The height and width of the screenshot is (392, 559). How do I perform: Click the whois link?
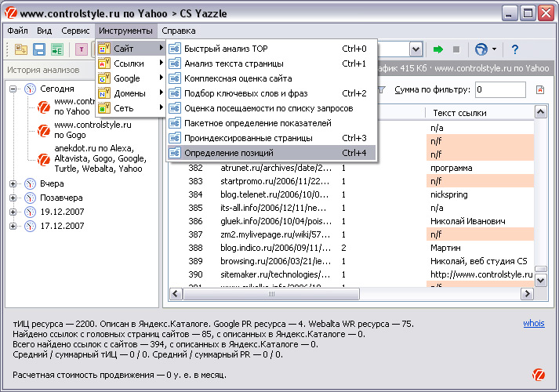[533, 323]
